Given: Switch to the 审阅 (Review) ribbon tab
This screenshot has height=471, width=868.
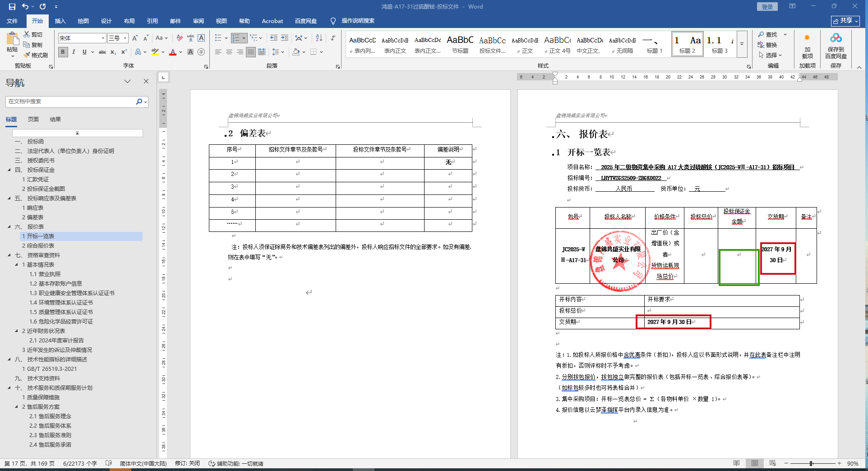Looking at the screenshot, I should pos(198,21).
